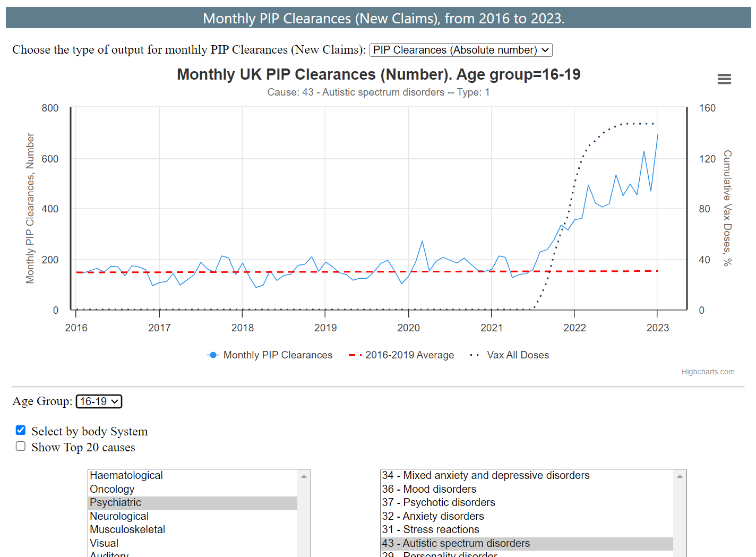Click Monthly PIP Clearances legend label
The image size is (756, 557).
tap(278, 355)
